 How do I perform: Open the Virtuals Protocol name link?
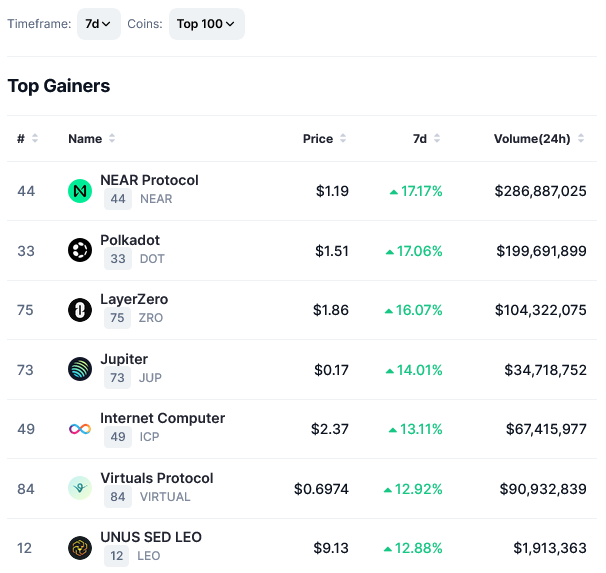tap(156, 478)
